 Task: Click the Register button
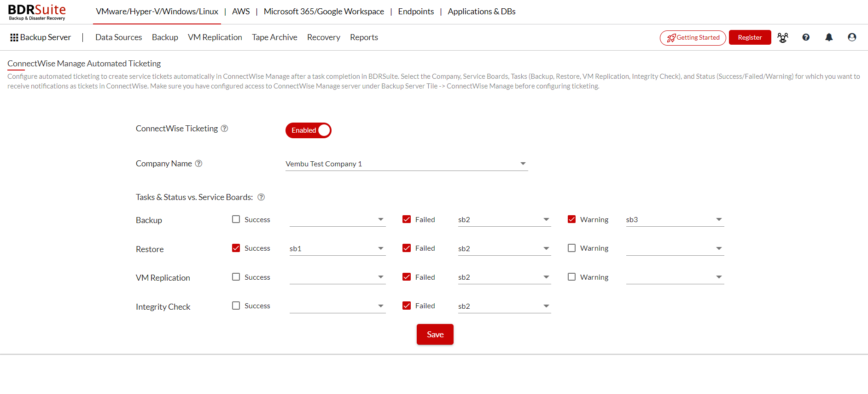[x=750, y=37]
